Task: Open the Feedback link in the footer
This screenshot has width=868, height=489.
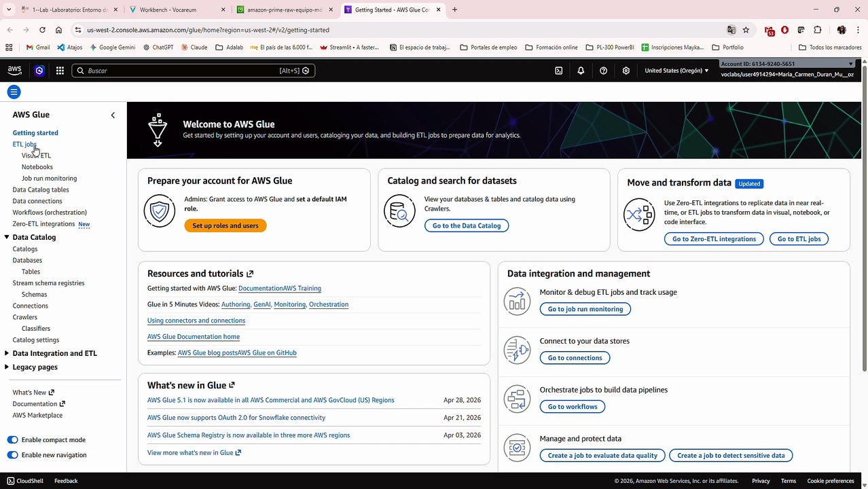Action: (66, 481)
